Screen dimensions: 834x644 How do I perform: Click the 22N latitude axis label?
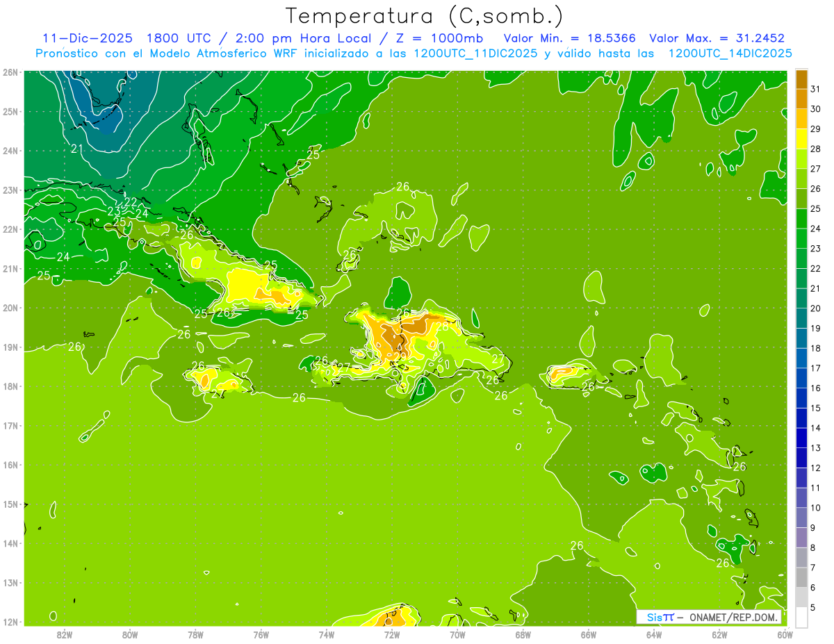click(x=10, y=229)
